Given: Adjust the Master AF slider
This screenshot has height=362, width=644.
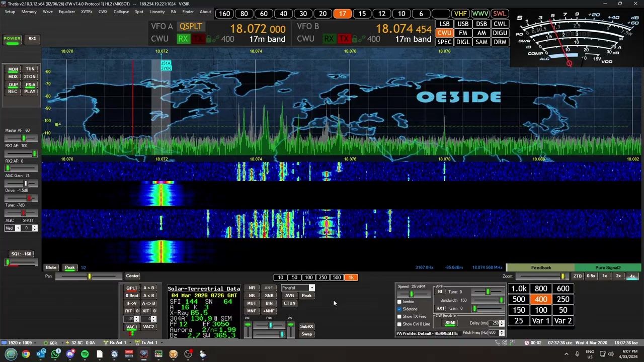Looking at the screenshot, I should (x=21, y=138).
